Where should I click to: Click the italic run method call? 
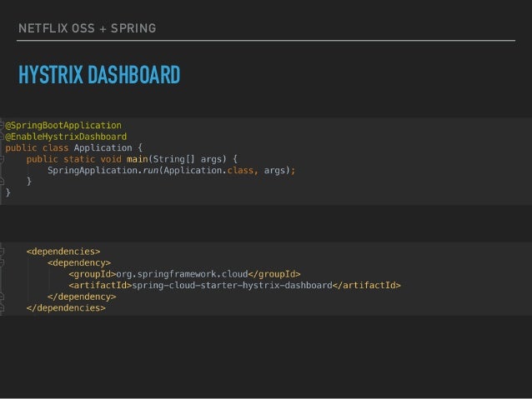pos(150,171)
